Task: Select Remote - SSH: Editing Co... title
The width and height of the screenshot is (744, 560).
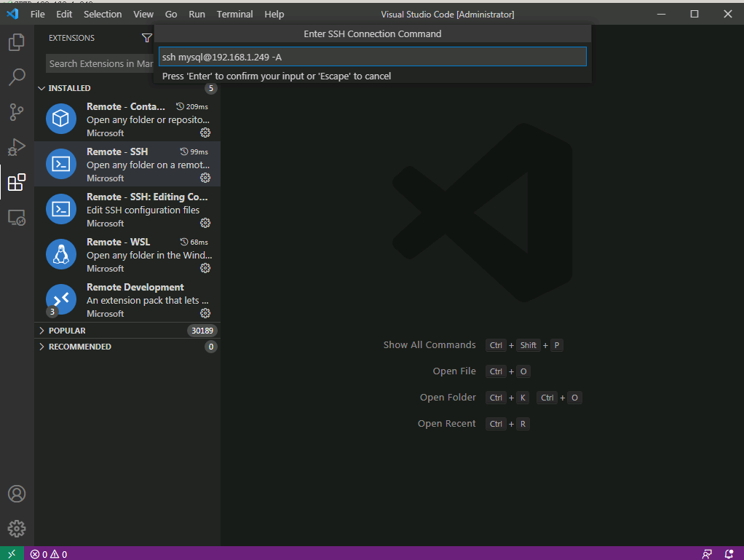Action: click(147, 197)
